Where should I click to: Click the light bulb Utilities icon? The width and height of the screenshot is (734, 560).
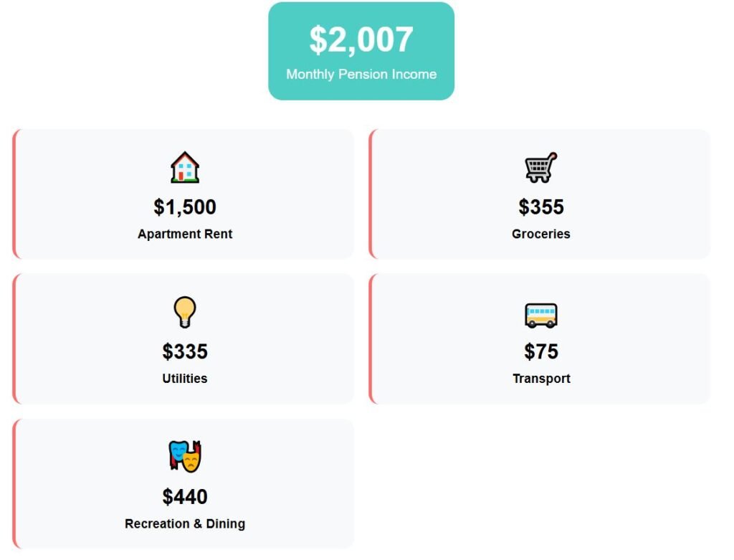click(x=185, y=313)
